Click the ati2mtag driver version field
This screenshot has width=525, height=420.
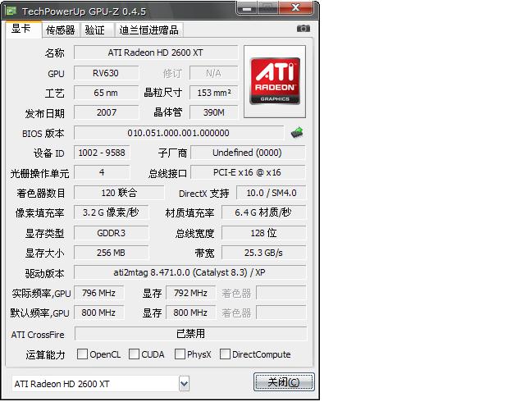(x=189, y=272)
